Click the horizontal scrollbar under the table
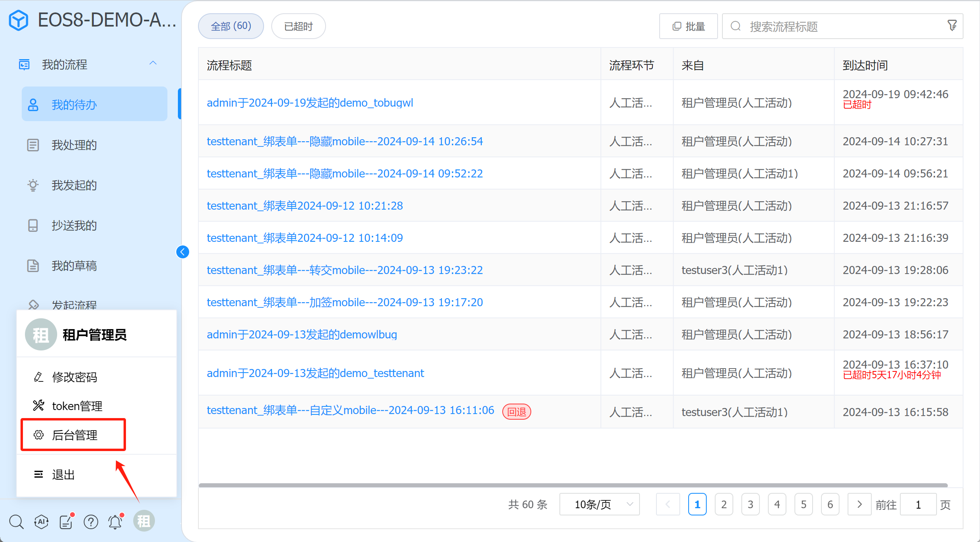Screen dimensions: 980x542 point(573,485)
